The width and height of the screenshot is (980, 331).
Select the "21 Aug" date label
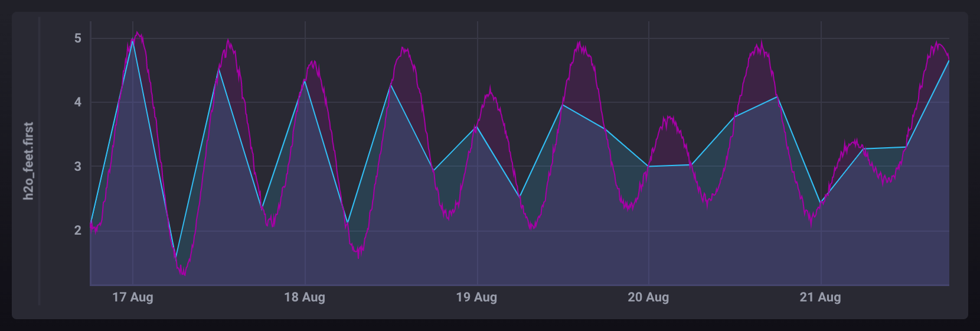click(820, 297)
